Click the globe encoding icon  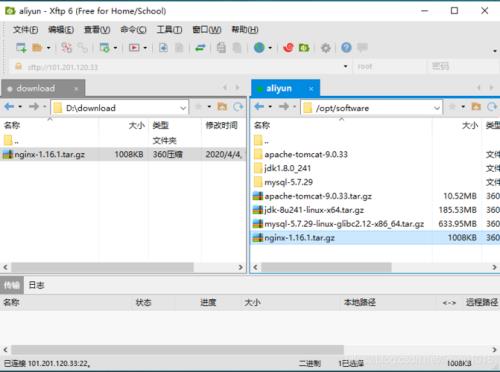[x=259, y=48]
